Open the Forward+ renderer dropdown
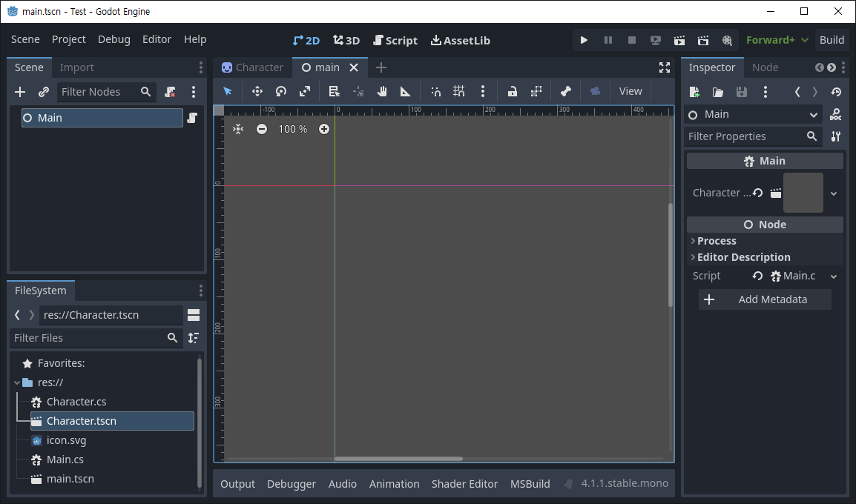The image size is (856, 504). tap(777, 40)
